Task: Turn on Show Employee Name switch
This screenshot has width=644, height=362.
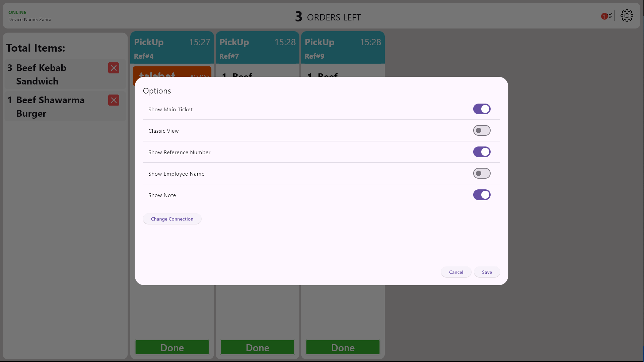Action: point(482,173)
